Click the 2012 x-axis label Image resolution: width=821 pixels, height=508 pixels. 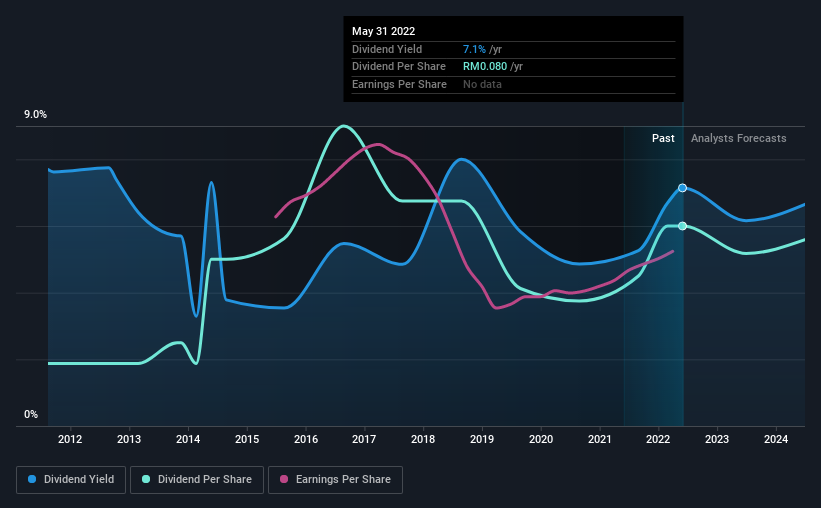click(70, 439)
